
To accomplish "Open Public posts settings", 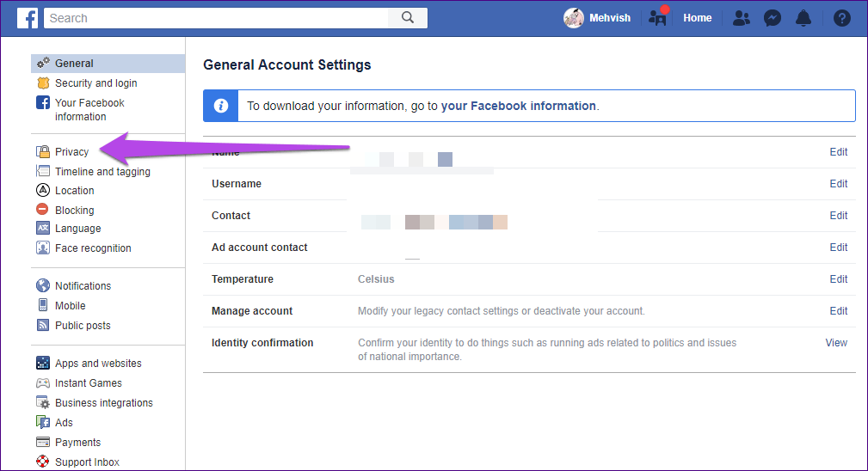I will [x=83, y=326].
